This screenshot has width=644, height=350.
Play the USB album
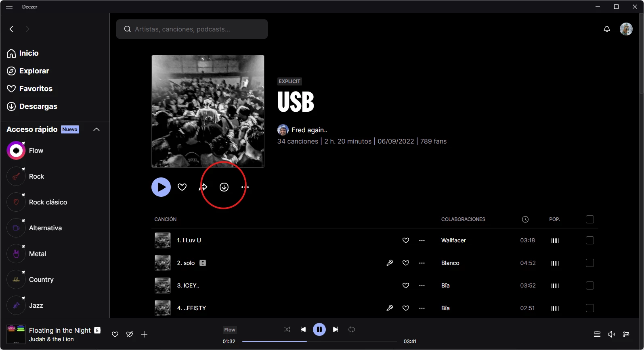tap(161, 187)
